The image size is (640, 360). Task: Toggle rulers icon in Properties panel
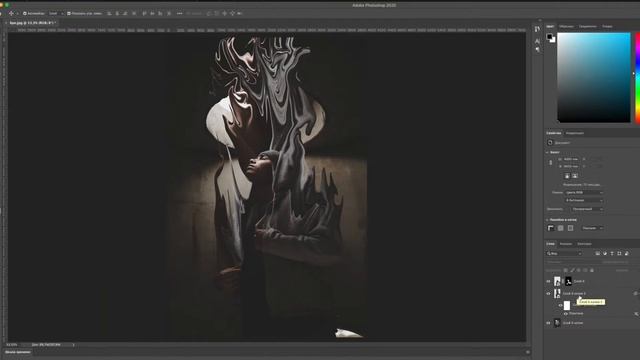tap(551, 228)
